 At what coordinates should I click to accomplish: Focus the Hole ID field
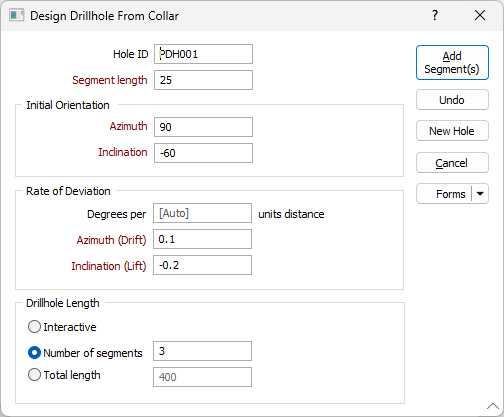click(x=203, y=54)
